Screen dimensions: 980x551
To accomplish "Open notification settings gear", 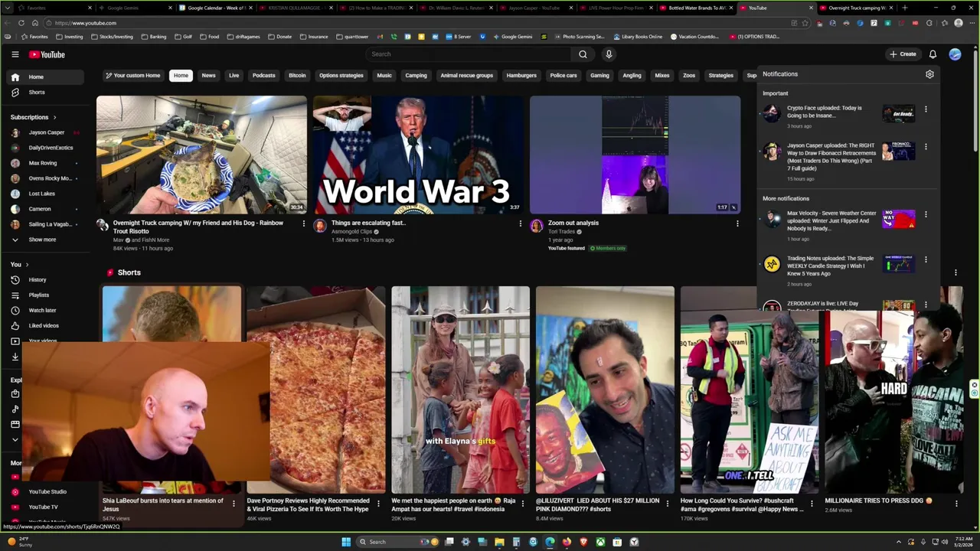I will pos(929,74).
